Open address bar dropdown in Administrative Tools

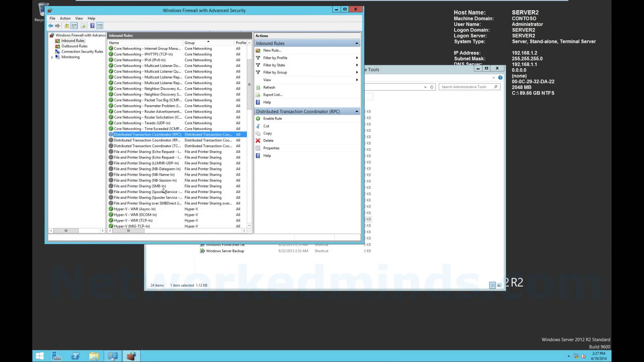(x=425, y=87)
